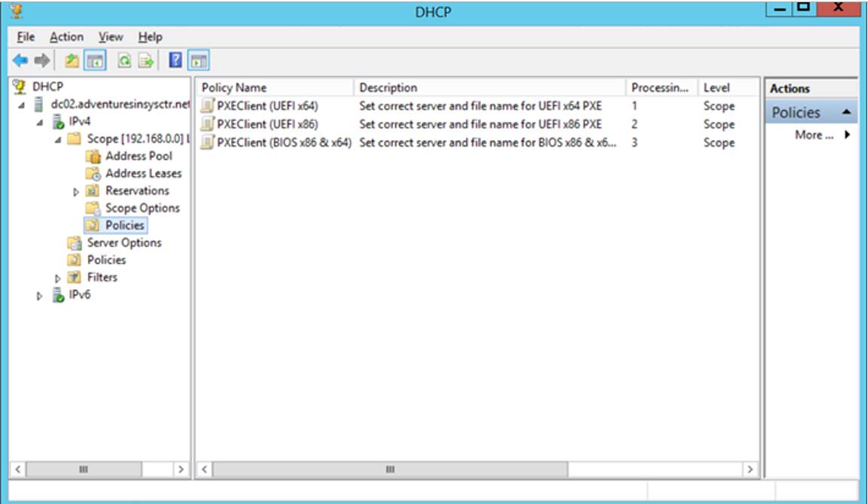Click the Export List toolbar icon

[x=145, y=60]
